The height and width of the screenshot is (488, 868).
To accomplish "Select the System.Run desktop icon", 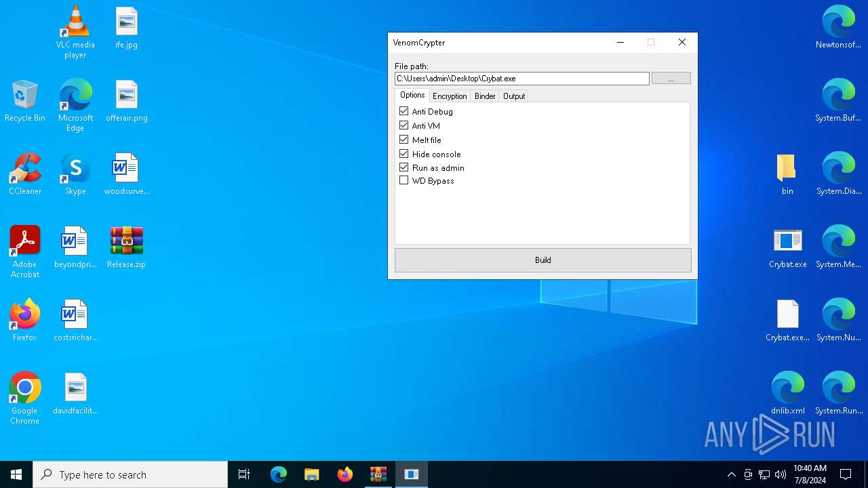I will coord(839,393).
